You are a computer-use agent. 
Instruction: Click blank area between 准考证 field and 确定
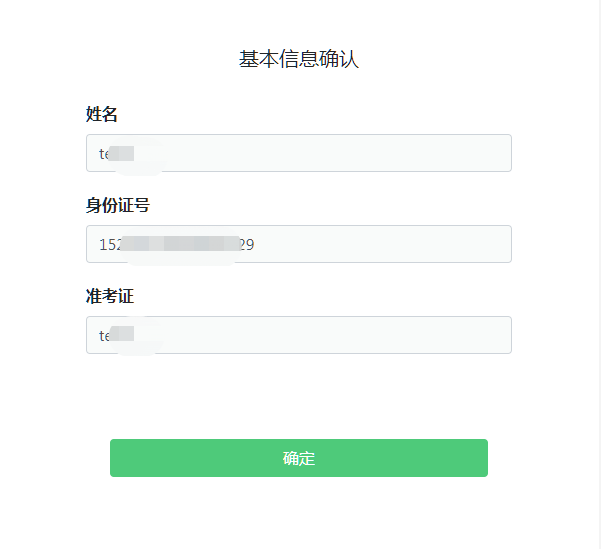tap(299, 396)
